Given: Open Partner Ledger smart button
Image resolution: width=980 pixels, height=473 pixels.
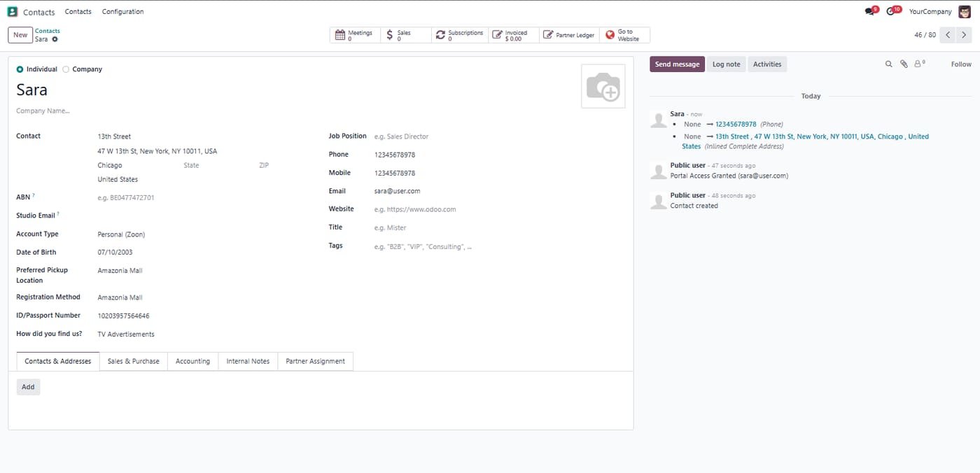Looking at the screenshot, I should (x=569, y=35).
